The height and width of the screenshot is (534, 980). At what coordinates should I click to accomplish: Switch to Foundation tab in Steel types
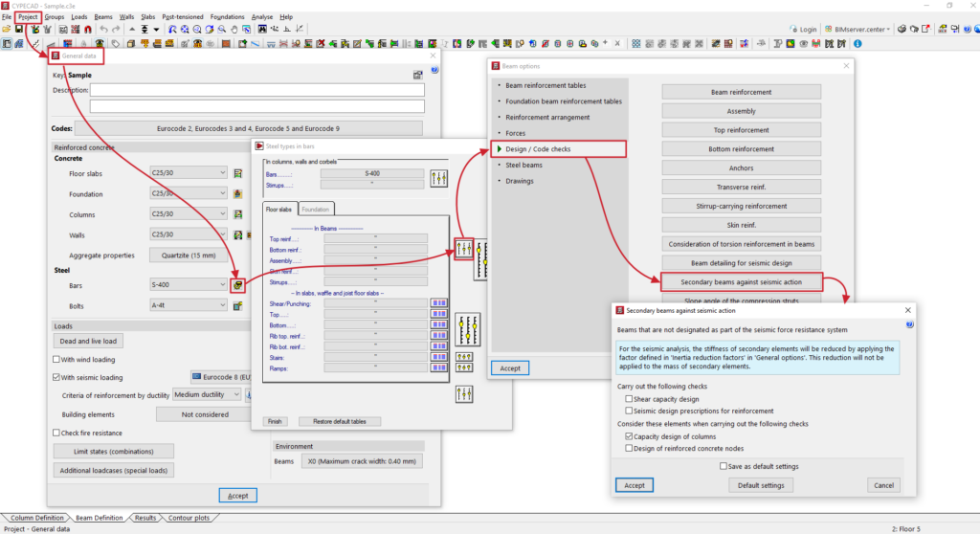tap(316, 210)
